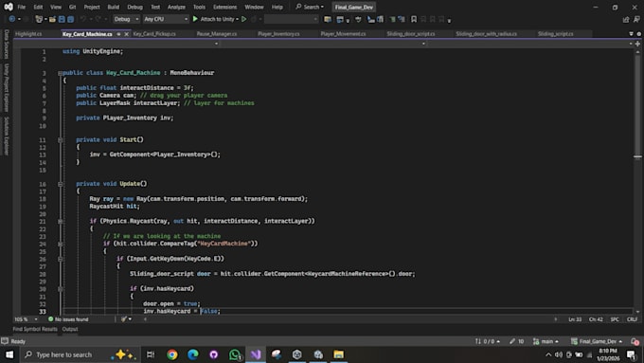Switch to the Sliding_door_script.cs tab

click(x=411, y=34)
